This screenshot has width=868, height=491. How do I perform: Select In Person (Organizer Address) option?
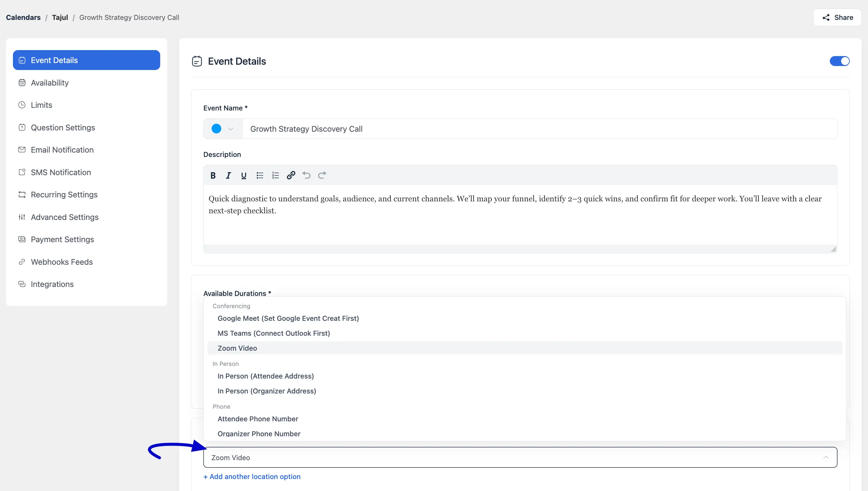click(x=525, y=391)
